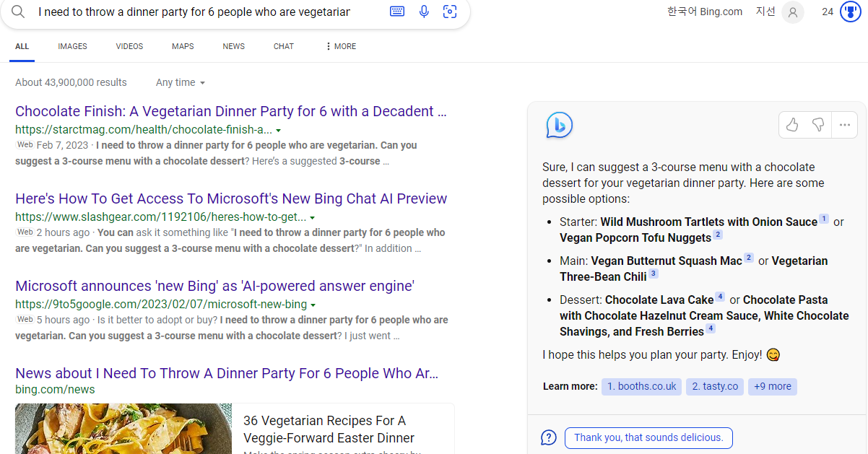Like the chat answer with thumbs up
Screen dimensions: 868x454
(792, 125)
